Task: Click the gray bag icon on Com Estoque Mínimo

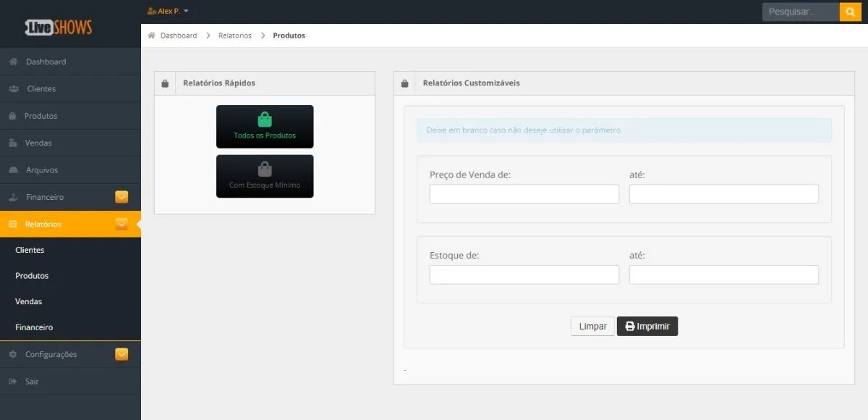Action: click(265, 169)
